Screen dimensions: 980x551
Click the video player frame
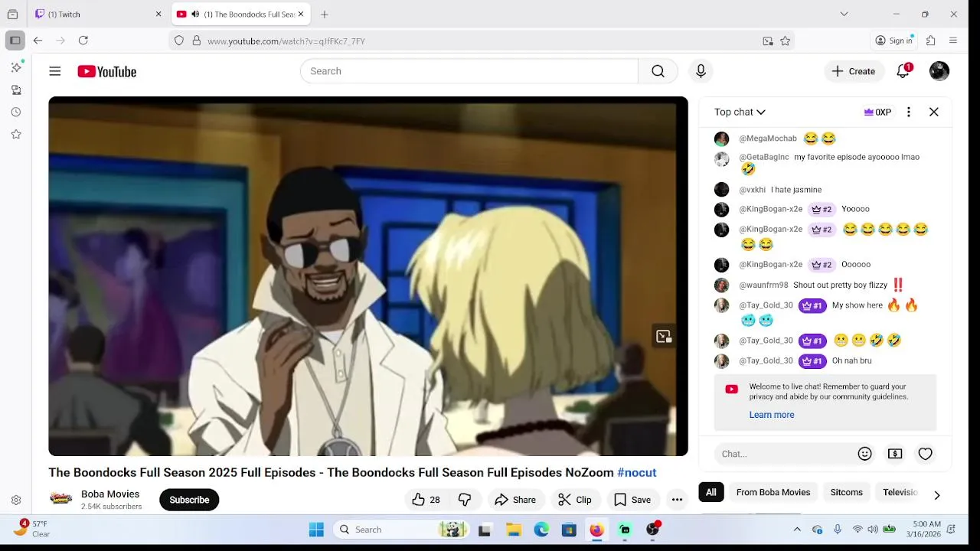point(368,276)
